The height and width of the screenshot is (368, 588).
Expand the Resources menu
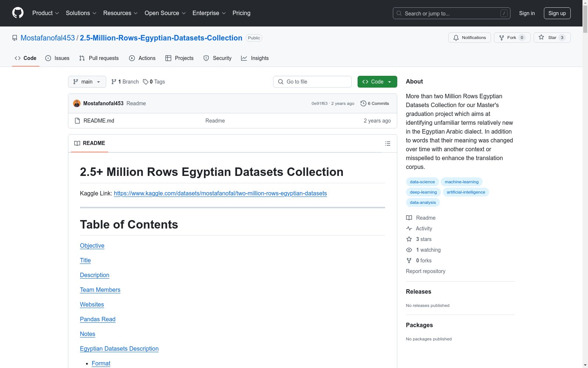pyautogui.click(x=121, y=13)
